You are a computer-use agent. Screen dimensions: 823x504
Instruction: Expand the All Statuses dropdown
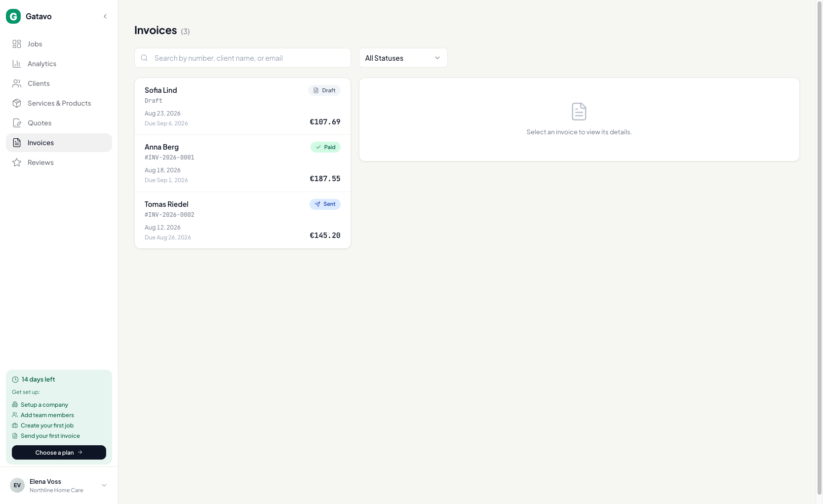(403, 58)
